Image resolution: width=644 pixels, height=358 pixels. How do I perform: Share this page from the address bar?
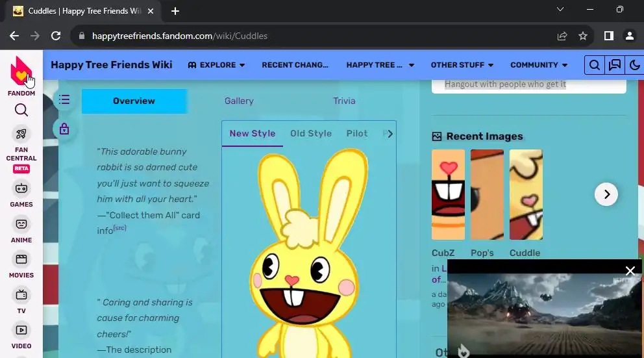(562, 36)
